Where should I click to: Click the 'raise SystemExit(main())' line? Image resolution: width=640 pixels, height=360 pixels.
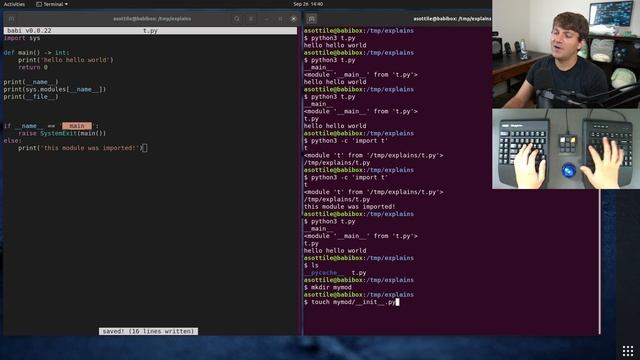click(x=62, y=133)
